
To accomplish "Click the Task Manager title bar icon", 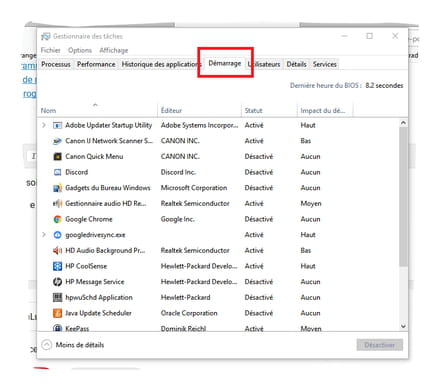I will (45, 36).
